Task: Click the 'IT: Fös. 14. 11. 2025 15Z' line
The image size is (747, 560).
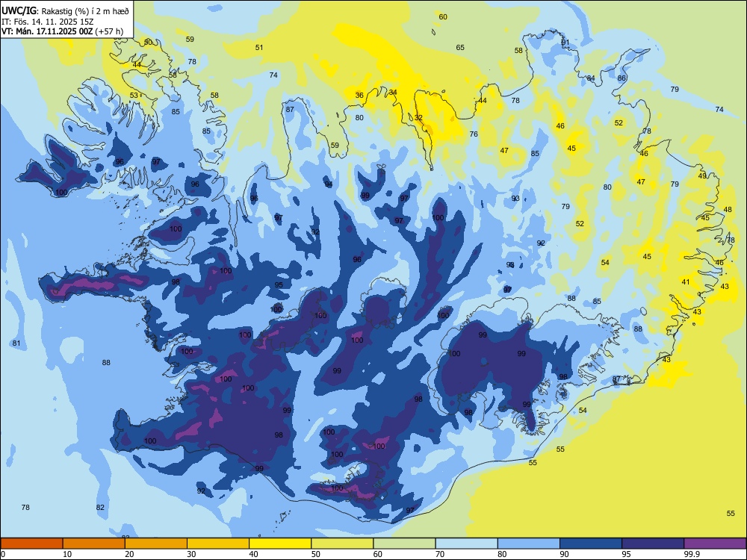Action: click(x=49, y=22)
